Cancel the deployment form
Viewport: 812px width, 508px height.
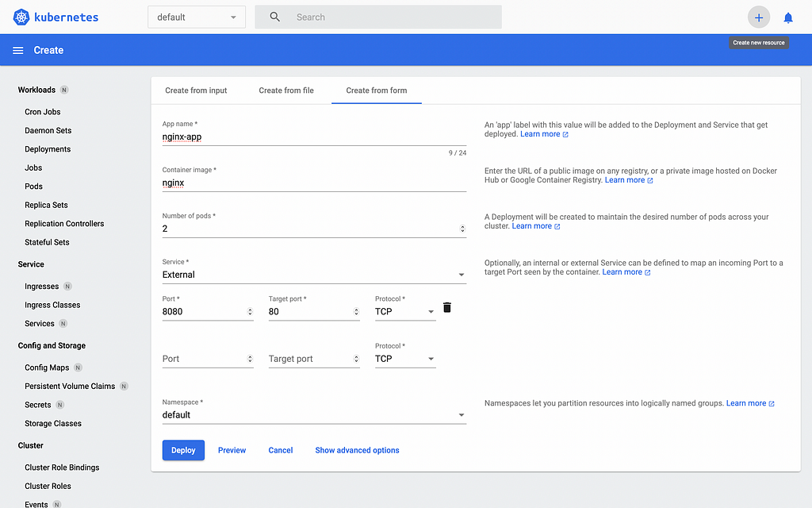(x=281, y=450)
